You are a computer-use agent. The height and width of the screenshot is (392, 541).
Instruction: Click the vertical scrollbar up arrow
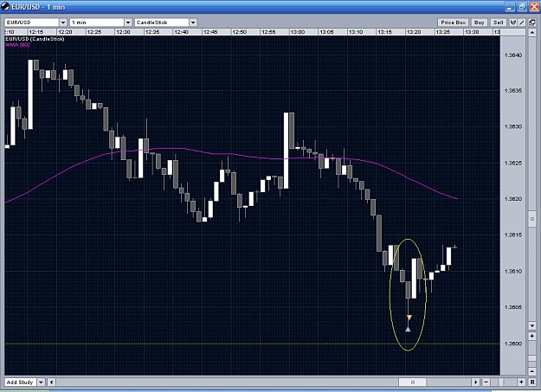tap(531, 32)
